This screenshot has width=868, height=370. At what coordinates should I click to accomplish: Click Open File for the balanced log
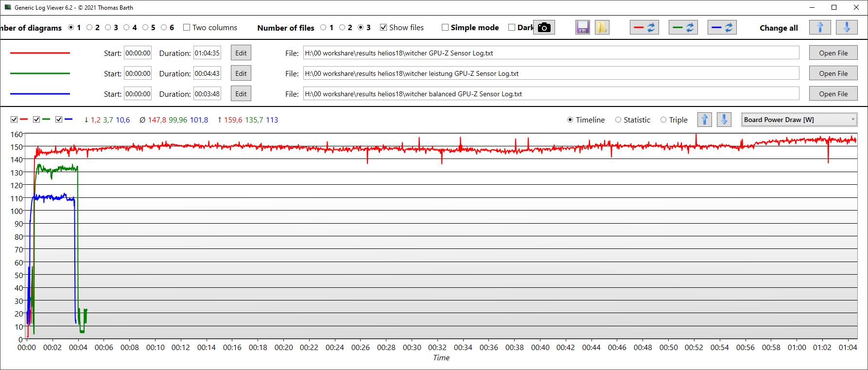point(833,94)
